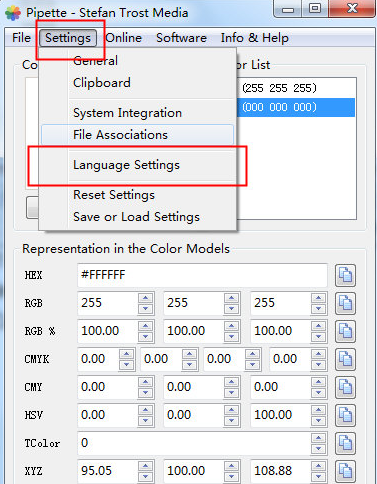Decrease the XYZ Y value 100.00

click(x=232, y=477)
